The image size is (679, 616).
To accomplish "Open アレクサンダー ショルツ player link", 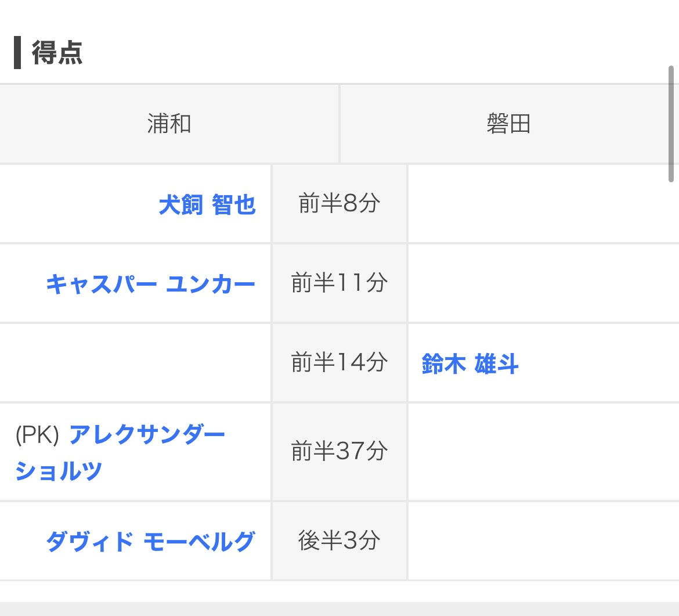I will click(x=147, y=435).
